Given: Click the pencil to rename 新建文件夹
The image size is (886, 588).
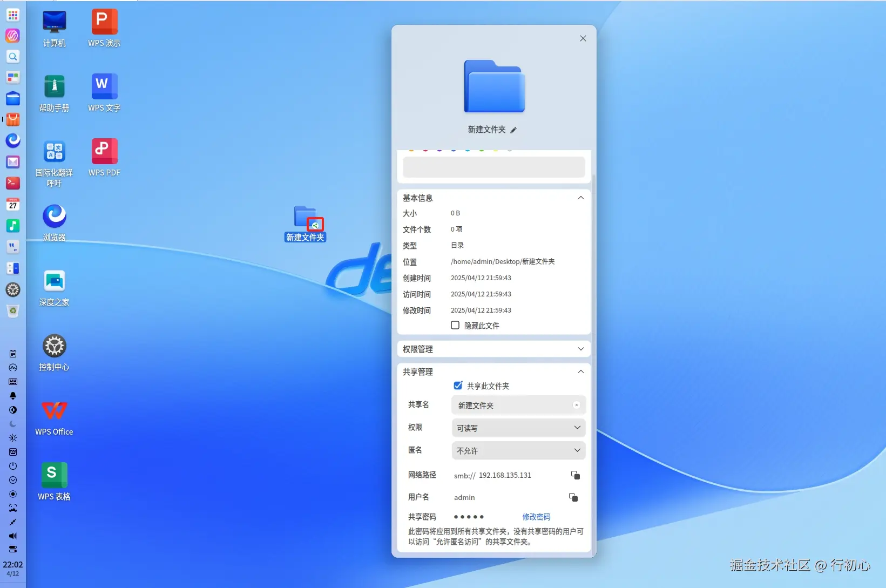Looking at the screenshot, I should pos(513,130).
